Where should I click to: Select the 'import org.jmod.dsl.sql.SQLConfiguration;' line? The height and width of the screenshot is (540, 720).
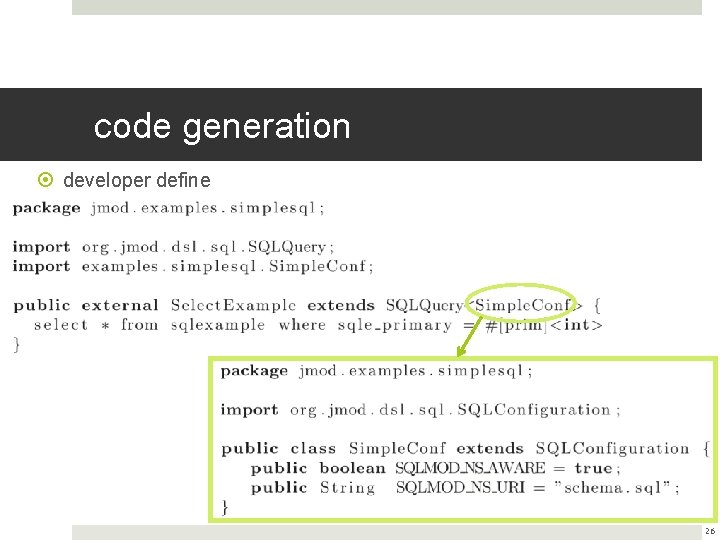pyautogui.click(x=420, y=410)
